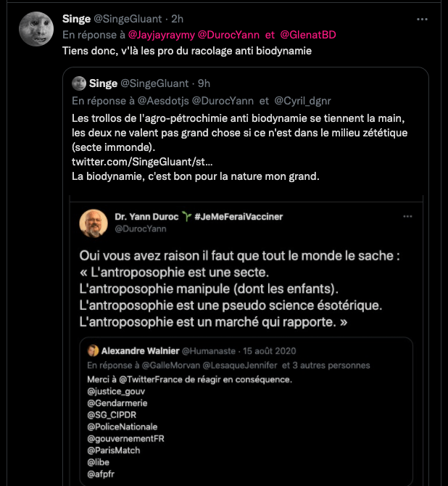Click the small avatar in Singe's quoted tweet
This screenshot has height=486, width=448.
(x=79, y=83)
